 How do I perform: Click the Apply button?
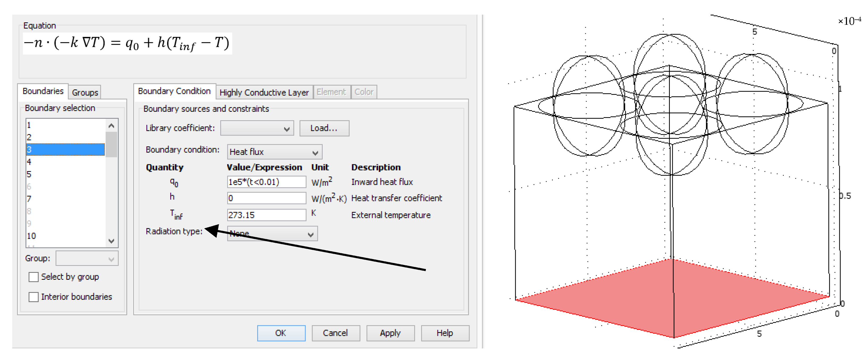390,333
